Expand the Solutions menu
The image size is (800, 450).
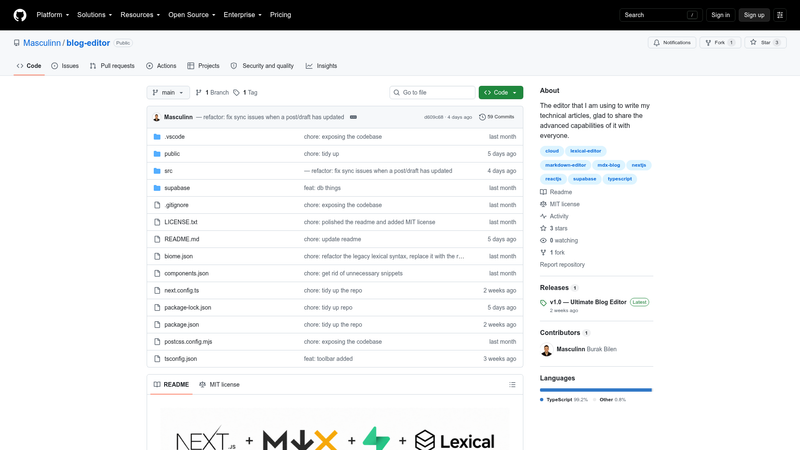coord(94,15)
